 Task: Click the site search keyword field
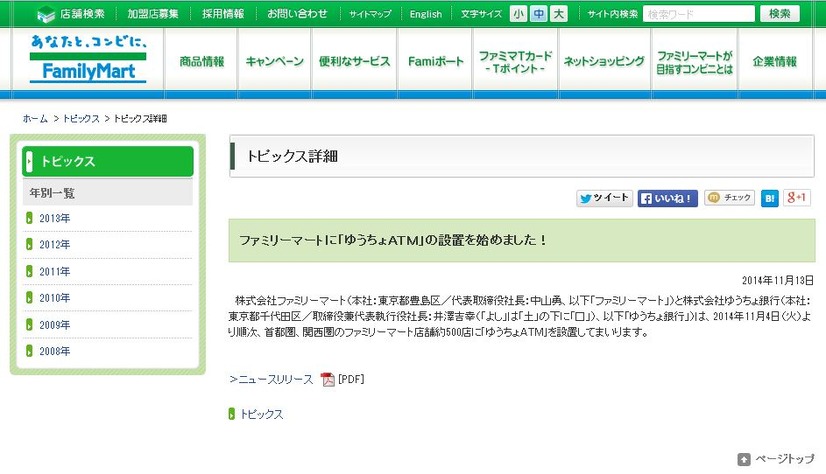[699, 14]
